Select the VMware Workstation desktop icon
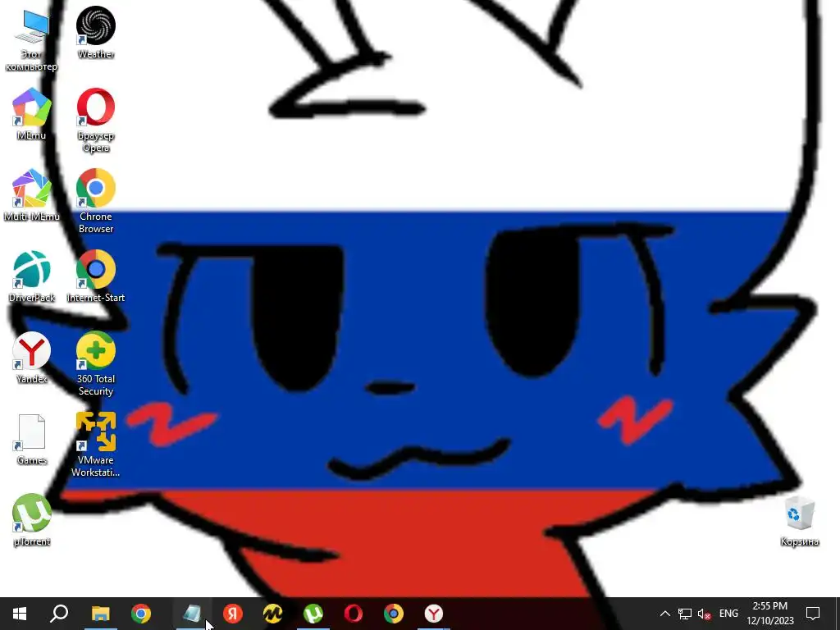This screenshot has height=630, width=840. tap(96, 445)
